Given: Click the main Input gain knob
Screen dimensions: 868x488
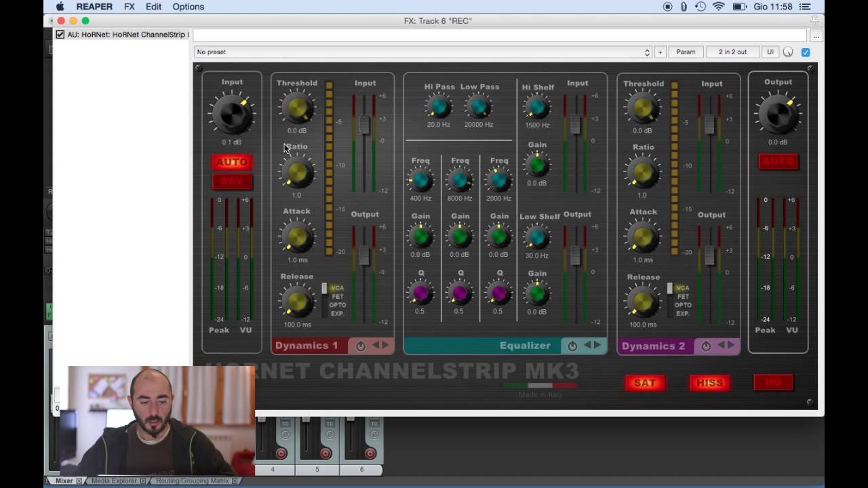Looking at the screenshot, I should point(231,113).
